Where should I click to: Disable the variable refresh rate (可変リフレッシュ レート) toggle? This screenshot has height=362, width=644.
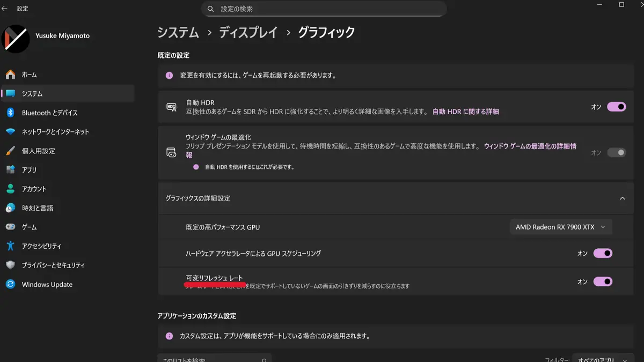point(602,282)
